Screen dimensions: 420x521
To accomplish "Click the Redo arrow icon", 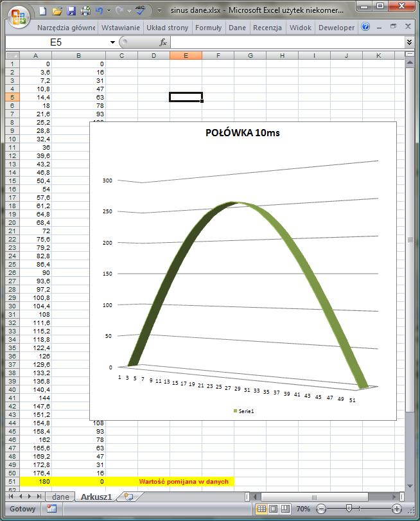I will (x=119, y=11).
